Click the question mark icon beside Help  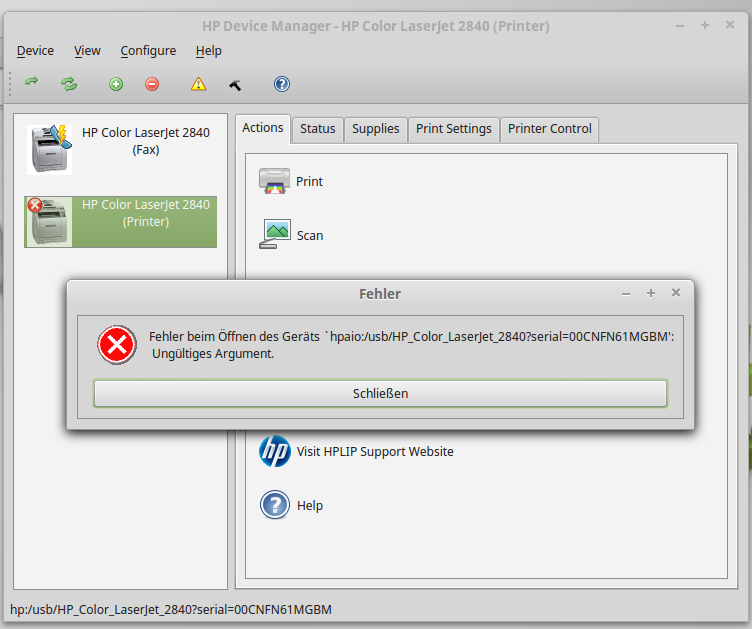(275, 505)
